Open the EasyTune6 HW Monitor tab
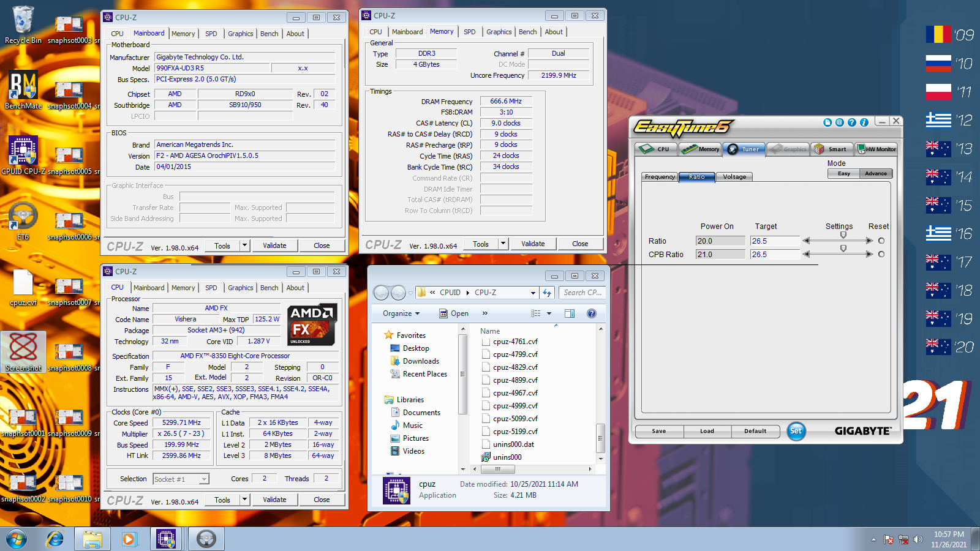980x551 pixels. 876,149
